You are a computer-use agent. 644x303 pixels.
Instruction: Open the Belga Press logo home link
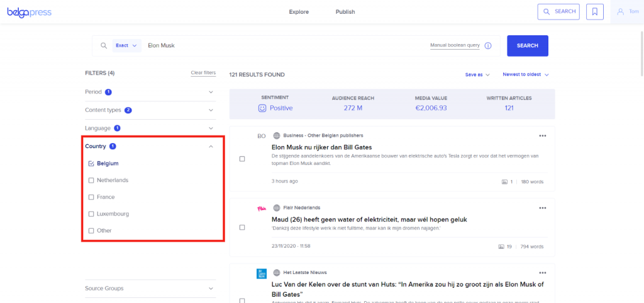(x=29, y=12)
